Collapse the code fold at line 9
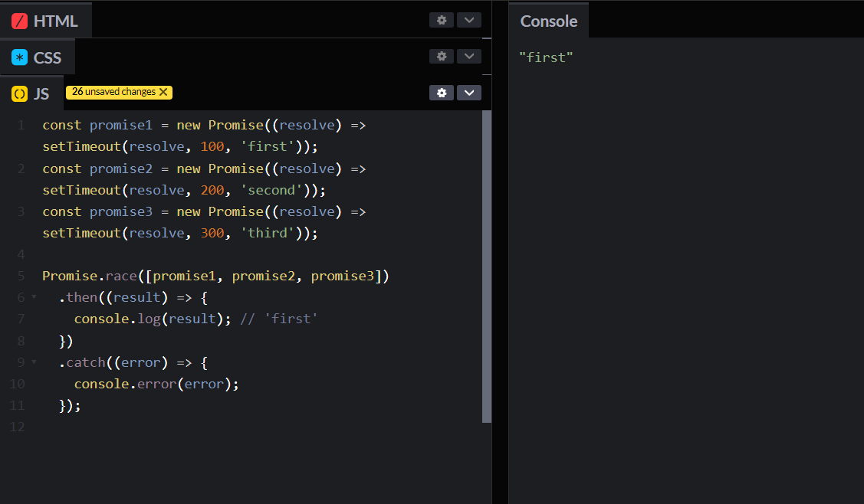This screenshot has height=504, width=864. tap(34, 362)
